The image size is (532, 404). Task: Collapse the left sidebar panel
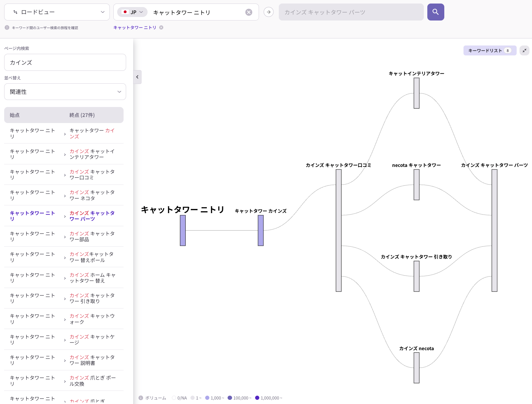click(x=137, y=77)
